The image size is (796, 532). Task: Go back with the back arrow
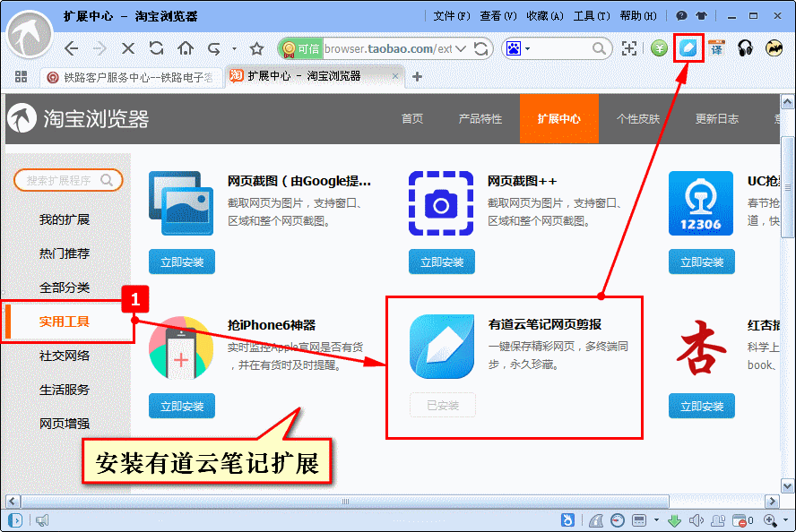pyautogui.click(x=72, y=48)
